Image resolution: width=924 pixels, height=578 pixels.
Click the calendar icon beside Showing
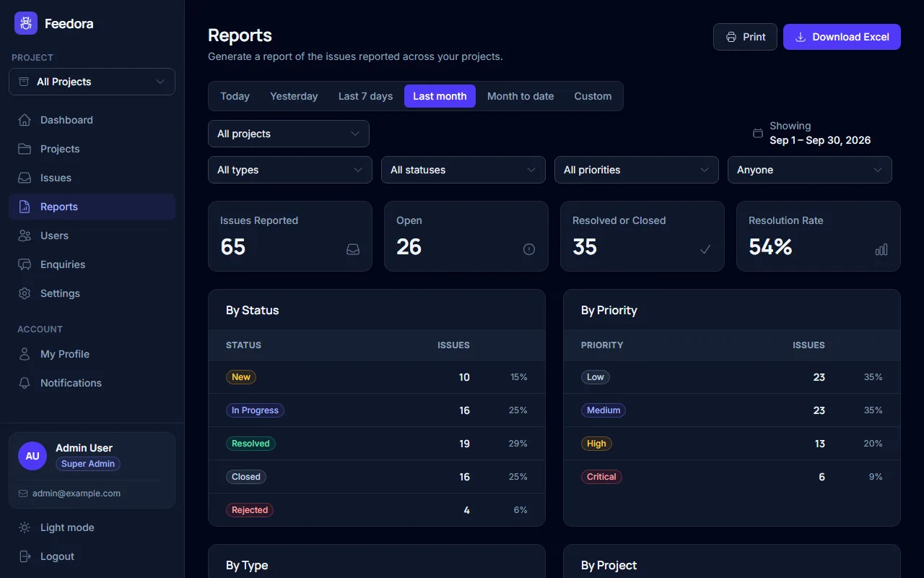click(x=758, y=133)
